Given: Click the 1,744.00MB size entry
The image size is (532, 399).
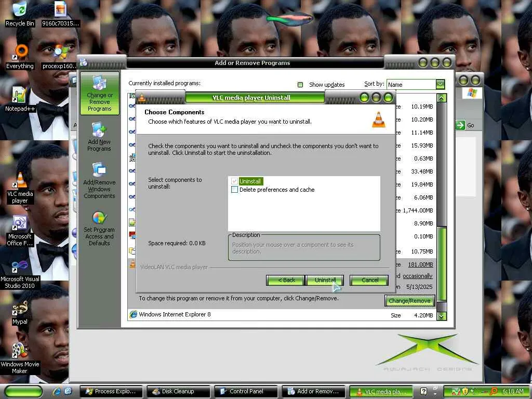Looking at the screenshot, I should (418, 211).
